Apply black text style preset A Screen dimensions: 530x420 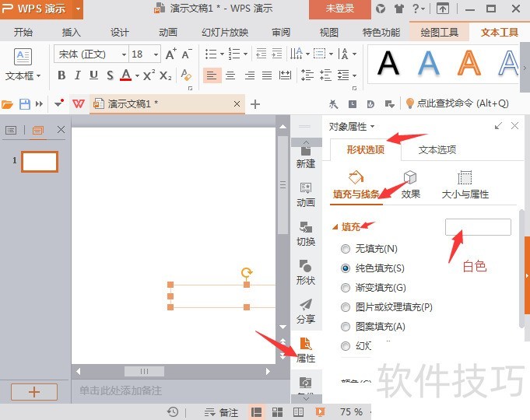click(x=388, y=63)
